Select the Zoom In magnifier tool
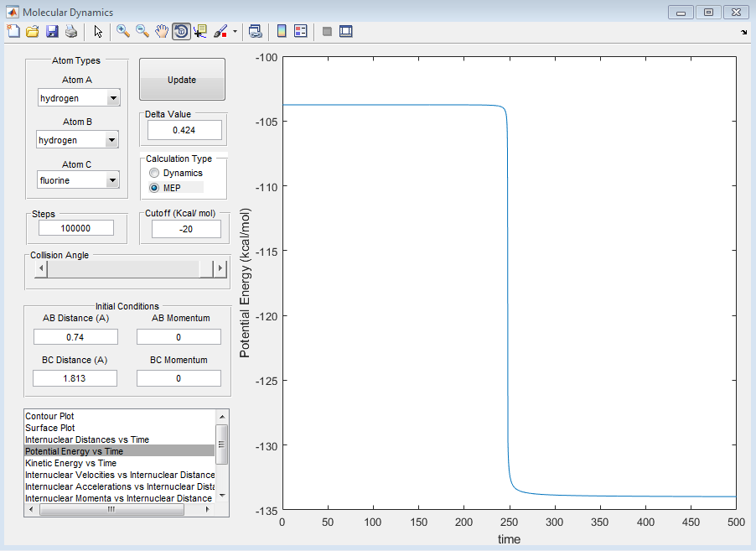The image size is (756, 551). [123, 31]
